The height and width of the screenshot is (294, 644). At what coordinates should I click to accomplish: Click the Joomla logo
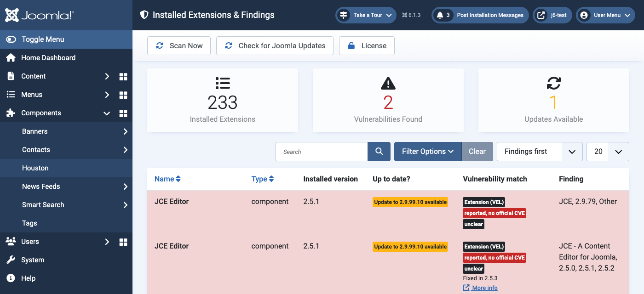point(39,15)
